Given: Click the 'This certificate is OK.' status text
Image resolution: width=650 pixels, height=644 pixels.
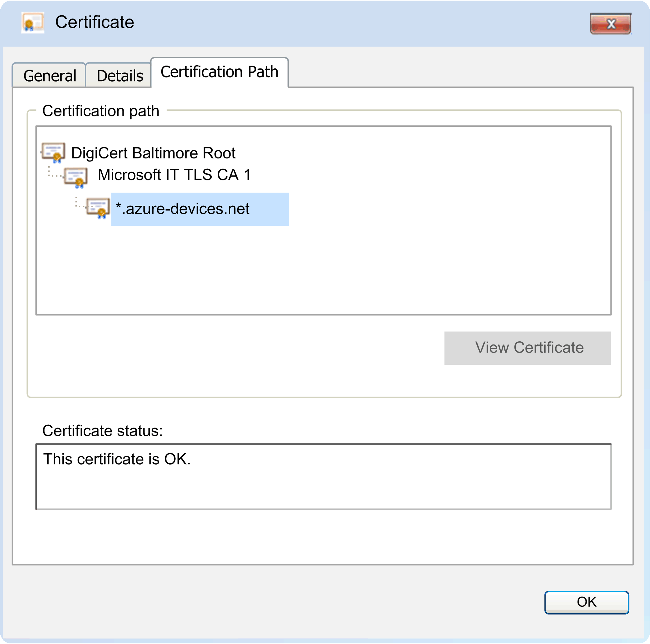Looking at the screenshot, I should tap(117, 459).
